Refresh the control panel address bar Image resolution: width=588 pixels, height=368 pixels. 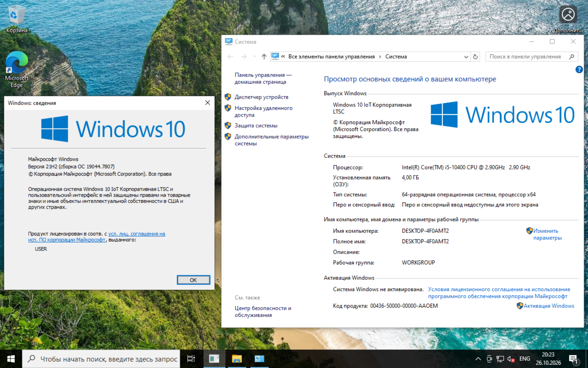(475, 57)
